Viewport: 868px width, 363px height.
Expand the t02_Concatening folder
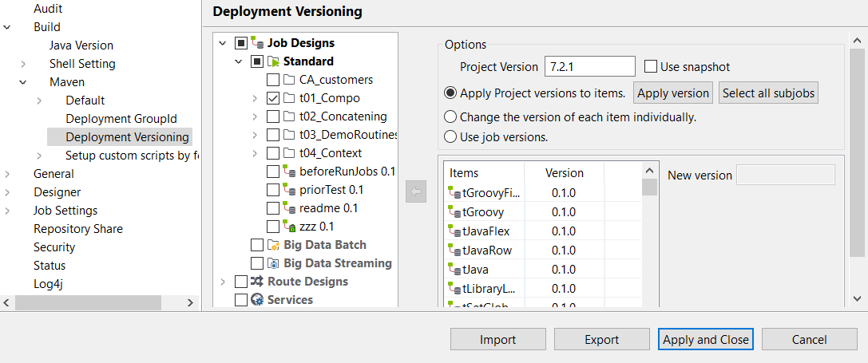tap(255, 116)
